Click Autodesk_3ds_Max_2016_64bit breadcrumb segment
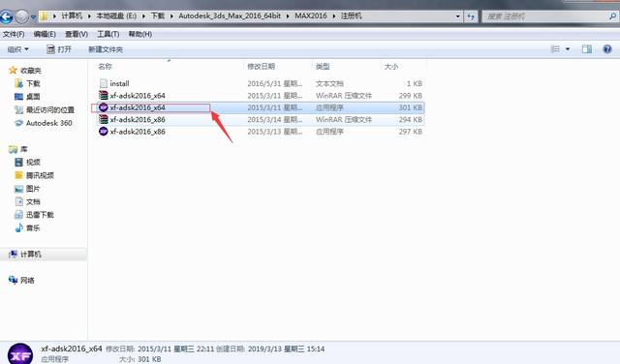The width and height of the screenshot is (620, 364). coord(230,15)
